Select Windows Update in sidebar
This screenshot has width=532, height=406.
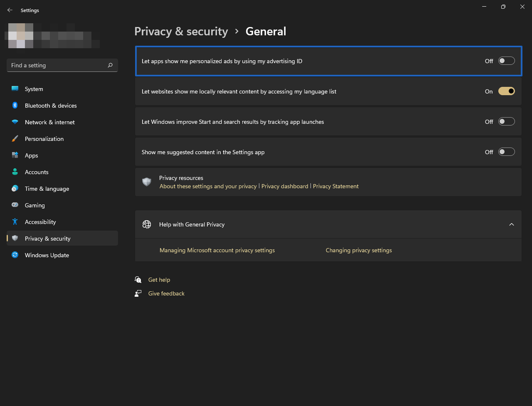[62, 255]
